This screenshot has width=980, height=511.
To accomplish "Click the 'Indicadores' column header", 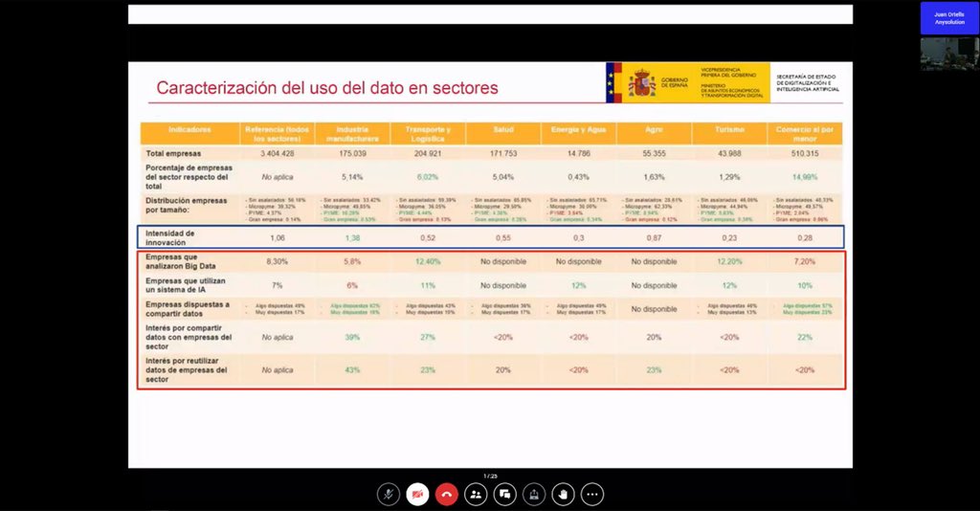I will [189, 130].
